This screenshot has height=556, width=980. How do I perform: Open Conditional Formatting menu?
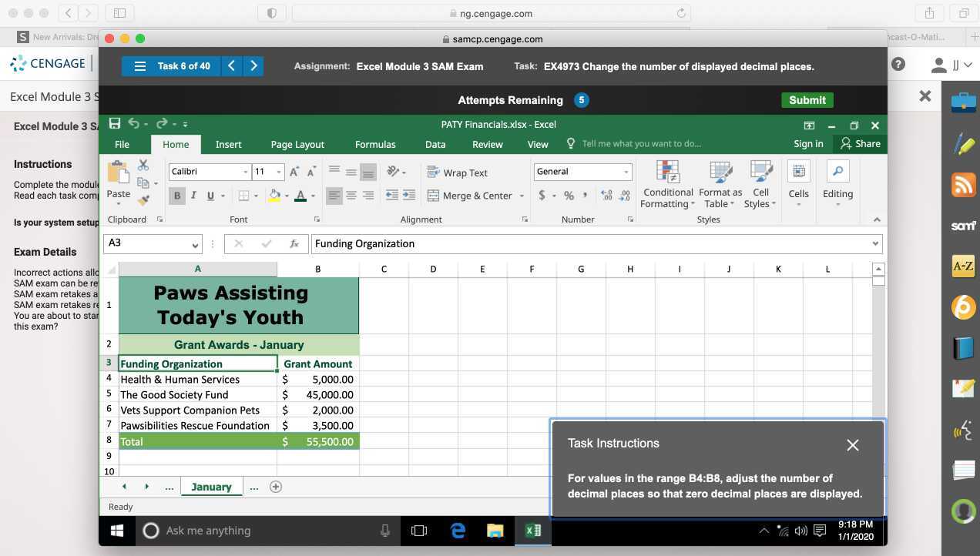[667, 186]
